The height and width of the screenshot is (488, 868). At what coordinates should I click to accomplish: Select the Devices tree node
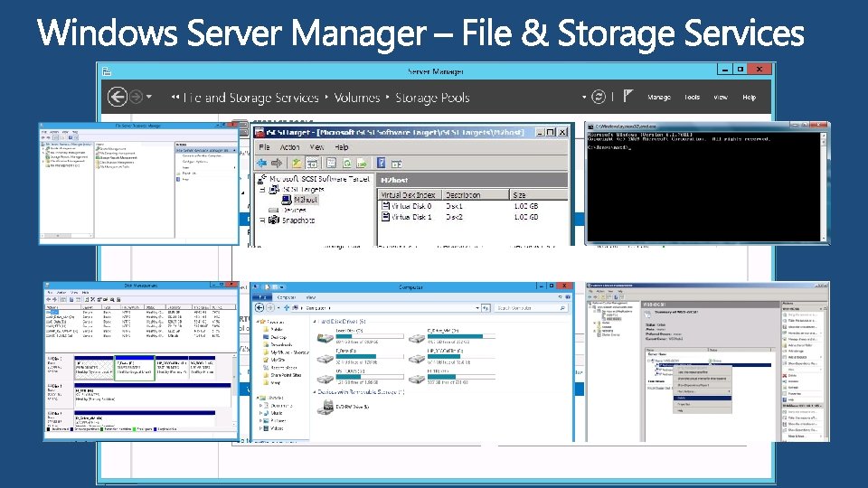[294, 211]
